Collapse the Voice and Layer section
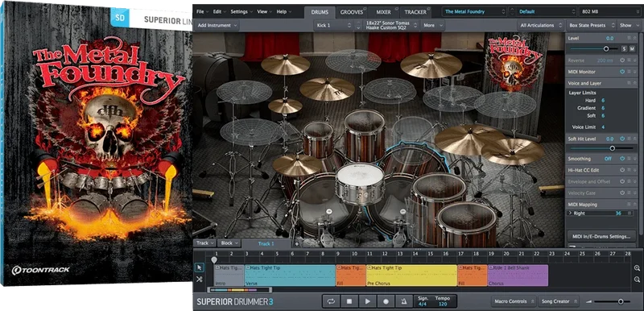644x311 pixels. point(634,83)
